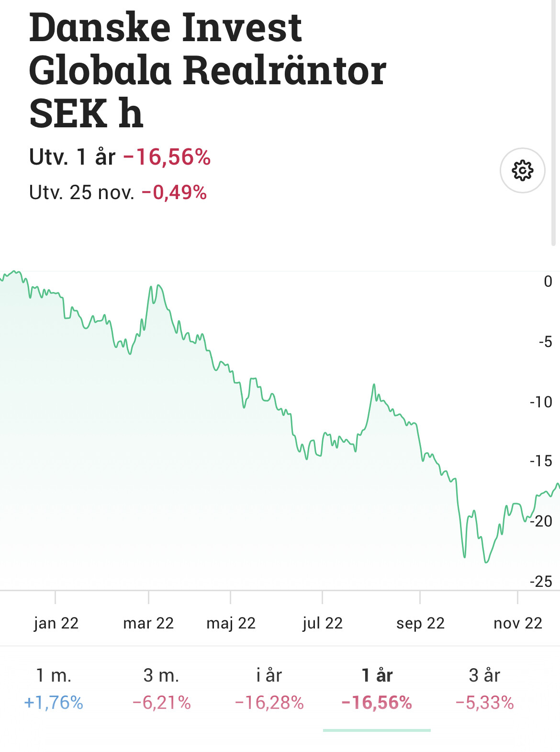The width and height of the screenshot is (560, 752).
Task: Select the 1 år period tab
Action: [x=377, y=688]
